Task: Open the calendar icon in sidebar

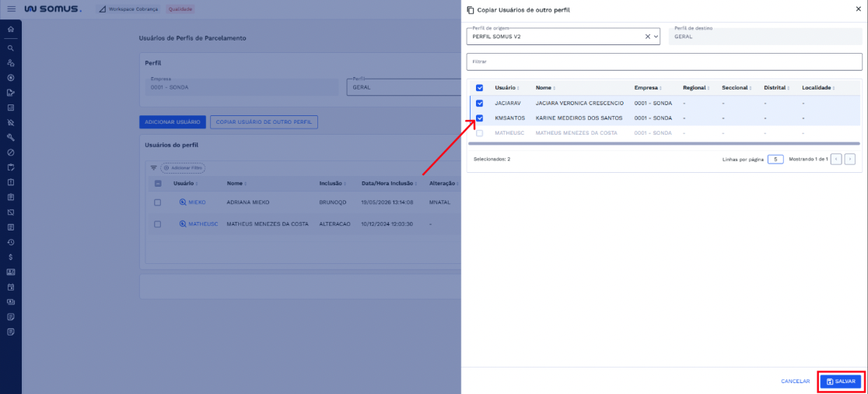Action: [11, 287]
